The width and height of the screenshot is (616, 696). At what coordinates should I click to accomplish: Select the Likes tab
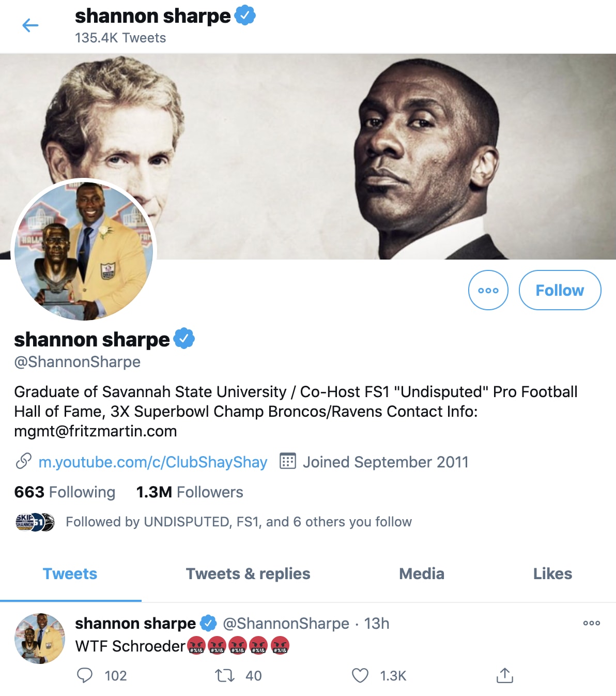pyautogui.click(x=552, y=574)
